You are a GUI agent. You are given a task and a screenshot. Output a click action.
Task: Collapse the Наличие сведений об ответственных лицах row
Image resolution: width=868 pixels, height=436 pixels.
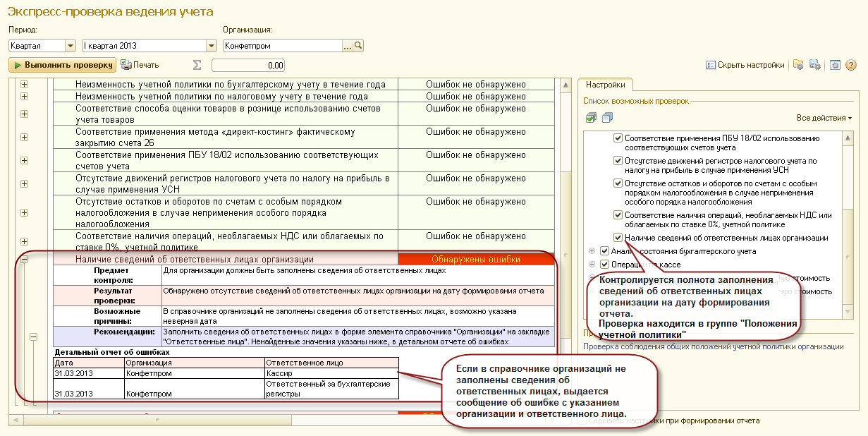pos(25,260)
